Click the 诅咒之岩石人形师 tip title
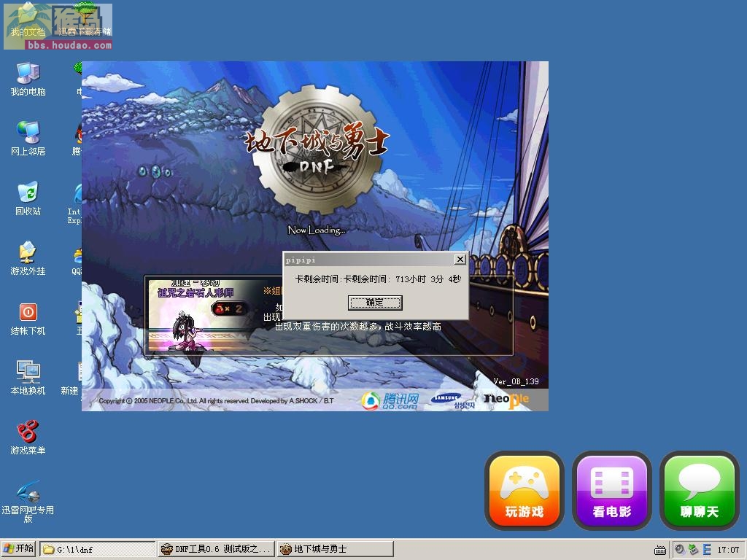Screen dimensions: 747x560 (196, 292)
